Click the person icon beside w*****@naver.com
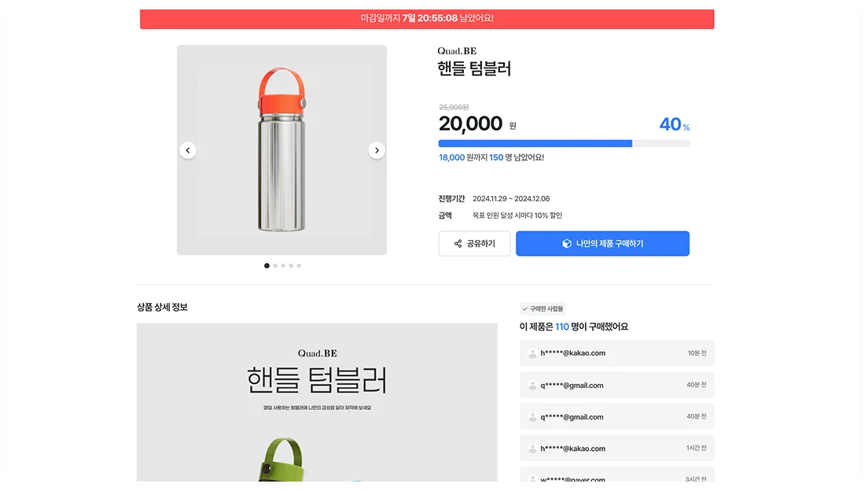Viewport: 868px width, 491px height. 531,479
